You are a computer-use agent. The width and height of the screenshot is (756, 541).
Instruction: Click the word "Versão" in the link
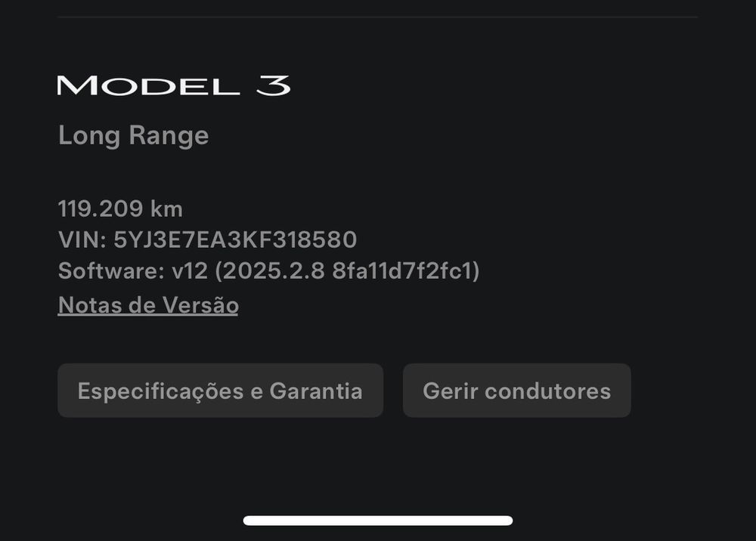(x=200, y=305)
